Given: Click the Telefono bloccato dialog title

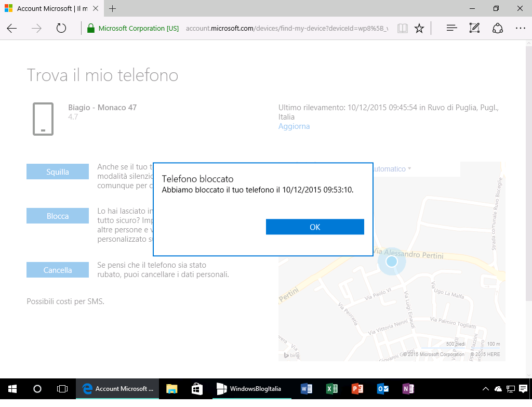Looking at the screenshot, I should click(x=198, y=179).
